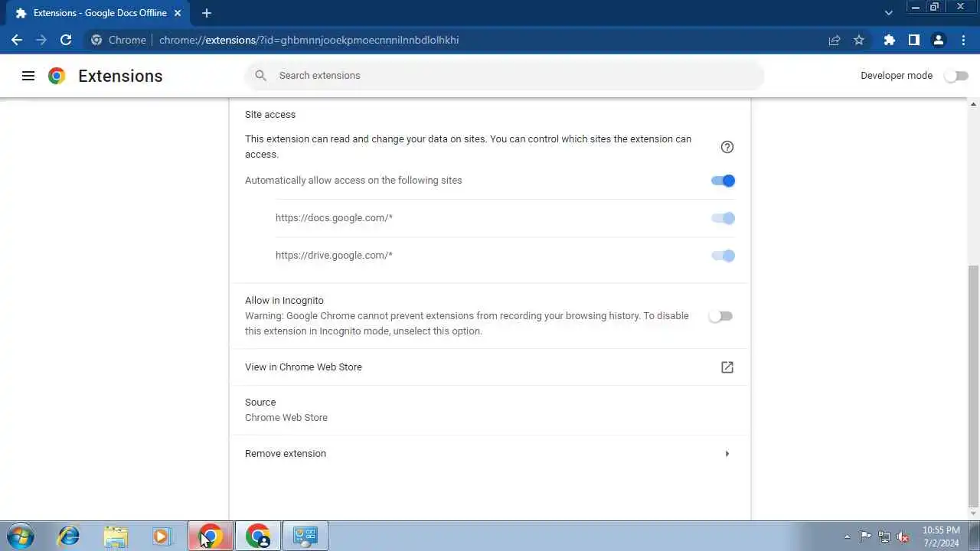Open the side panel toolbar icon

(x=914, y=40)
